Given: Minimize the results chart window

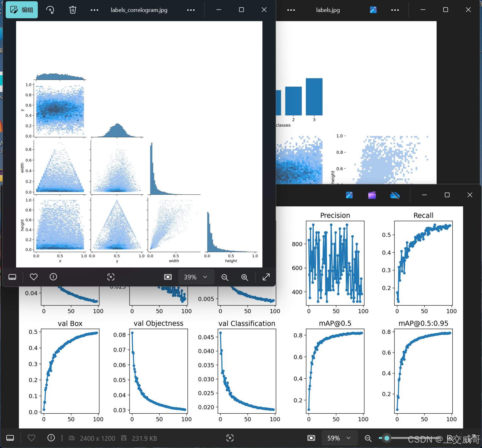Looking at the screenshot, I should 424,195.
